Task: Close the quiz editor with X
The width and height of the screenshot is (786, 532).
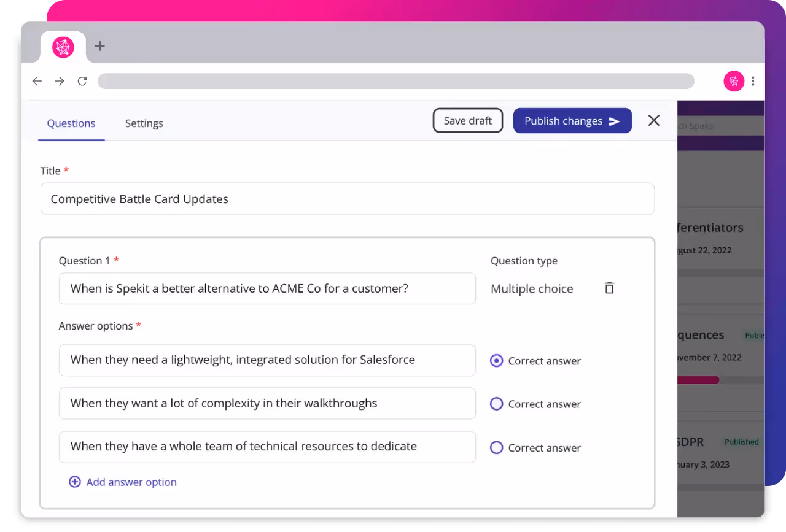Action: click(654, 121)
